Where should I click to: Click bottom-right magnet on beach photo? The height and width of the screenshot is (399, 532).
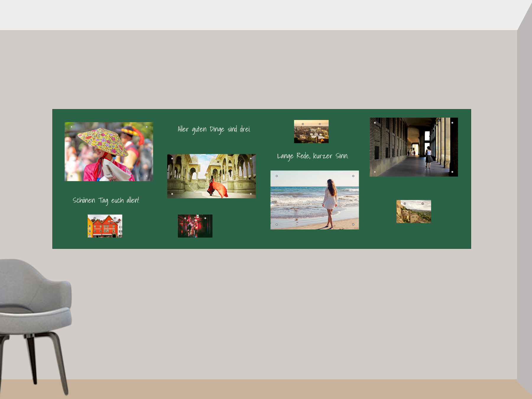pos(353,225)
